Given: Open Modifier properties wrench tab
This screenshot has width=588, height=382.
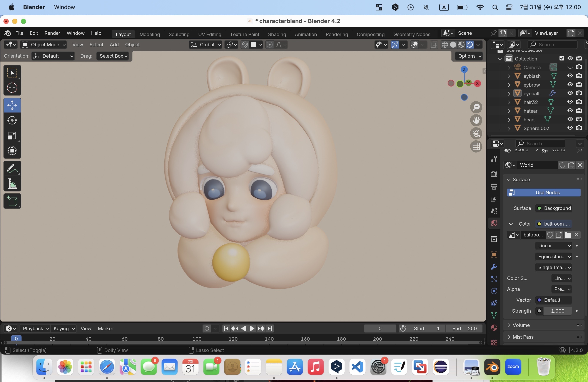Looking at the screenshot, I should [x=494, y=267].
